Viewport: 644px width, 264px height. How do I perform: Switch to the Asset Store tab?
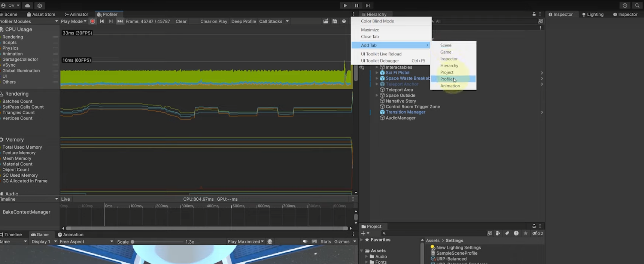pos(41,14)
